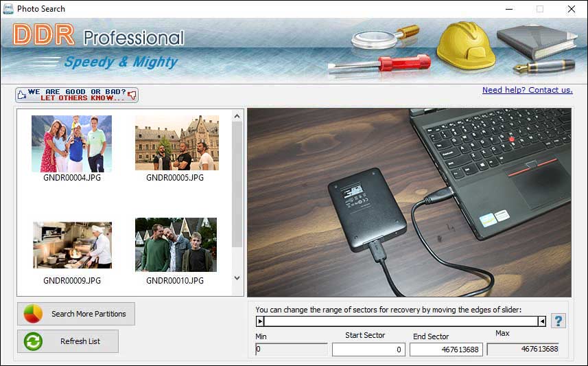Click the Photo Search app icon in title bar

pyautogui.click(x=8, y=9)
